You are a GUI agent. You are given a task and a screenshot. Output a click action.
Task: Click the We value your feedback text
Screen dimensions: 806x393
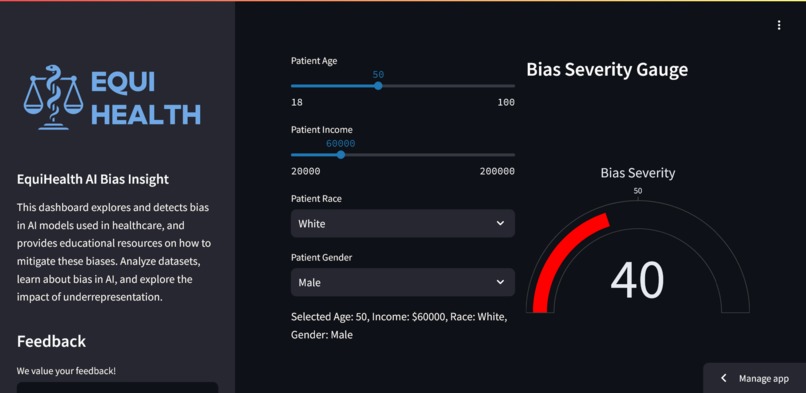click(66, 370)
